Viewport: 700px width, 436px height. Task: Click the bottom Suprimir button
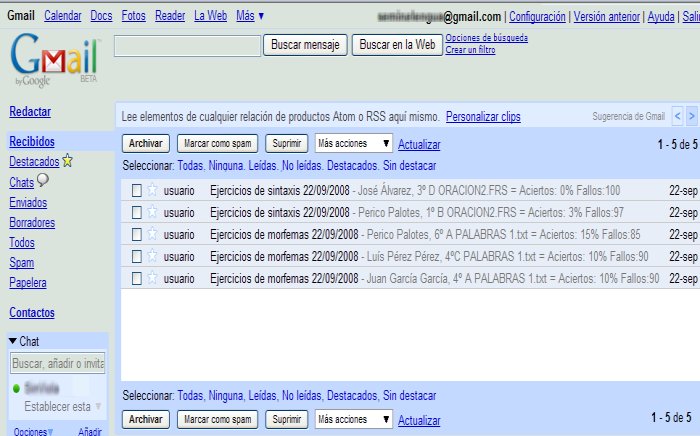(x=287, y=419)
